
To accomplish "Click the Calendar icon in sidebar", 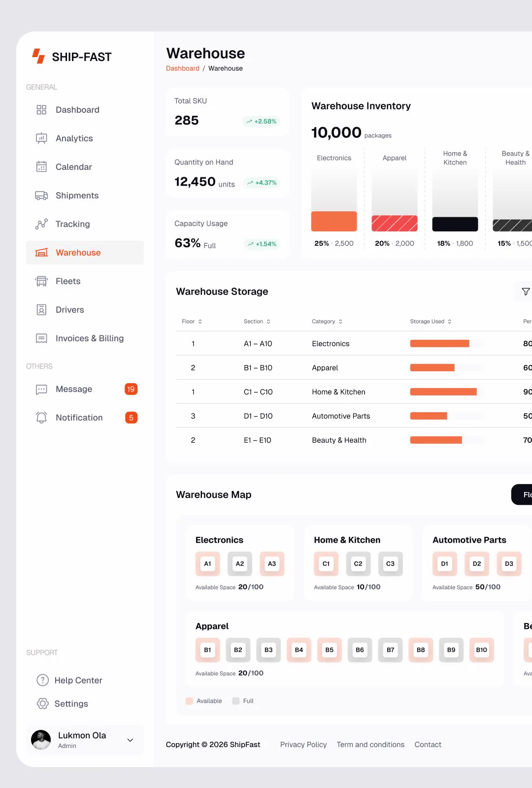I will (41, 167).
